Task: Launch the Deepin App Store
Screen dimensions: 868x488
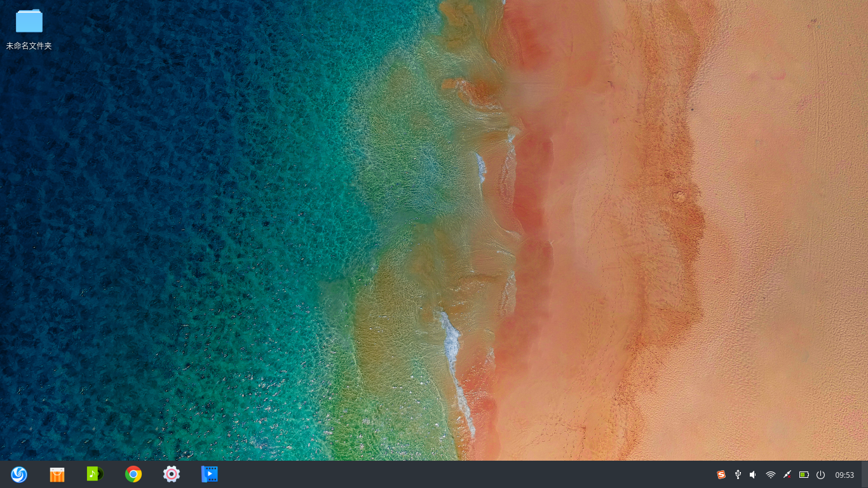Action: tap(57, 474)
